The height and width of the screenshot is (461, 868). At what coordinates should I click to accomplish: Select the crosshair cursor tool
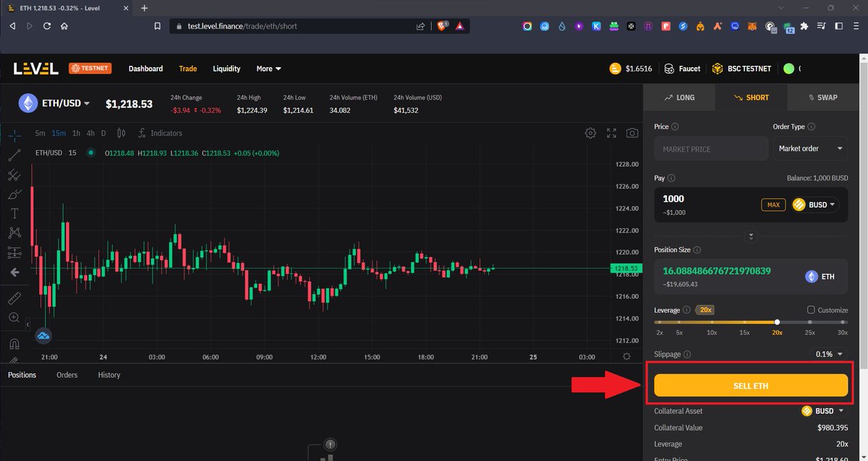pyautogui.click(x=14, y=135)
